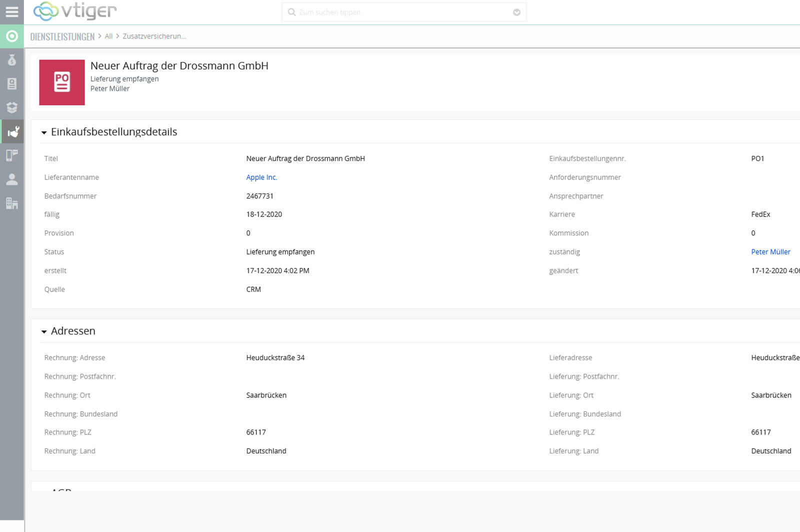Click the All breadcrumb item

coord(108,36)
